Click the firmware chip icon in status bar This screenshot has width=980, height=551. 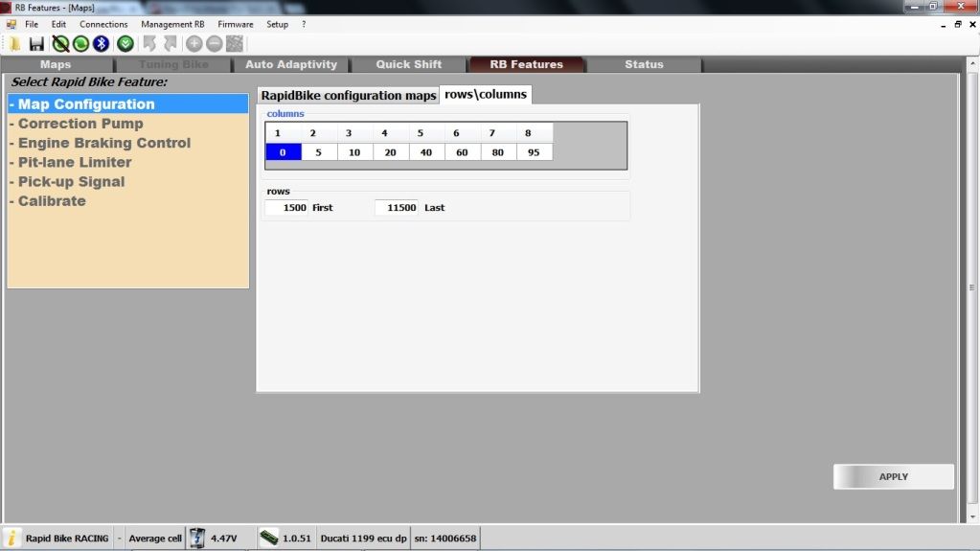pyautogui.click(x=268, y=538)
